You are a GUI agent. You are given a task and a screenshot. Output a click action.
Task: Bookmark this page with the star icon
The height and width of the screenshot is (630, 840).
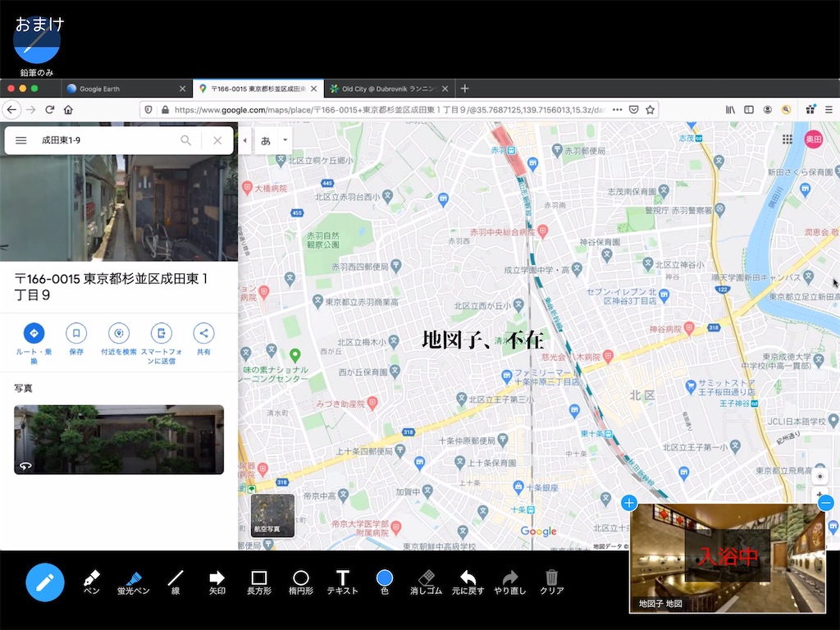(x=650, y=110)
